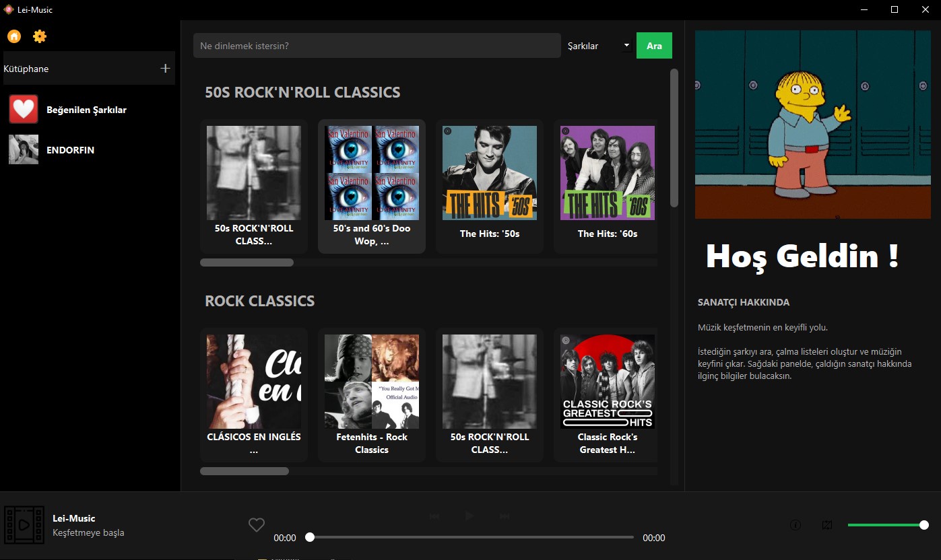The height and width of the screenshot is (560, 941).
Task: Open the 50's and 60's Doo Wop playlist
Action: (372, 186)
